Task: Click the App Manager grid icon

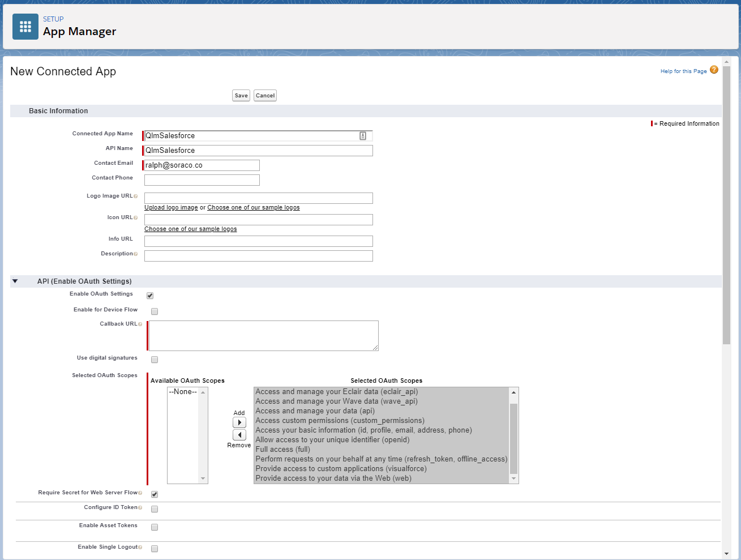Action: (25, 27)
